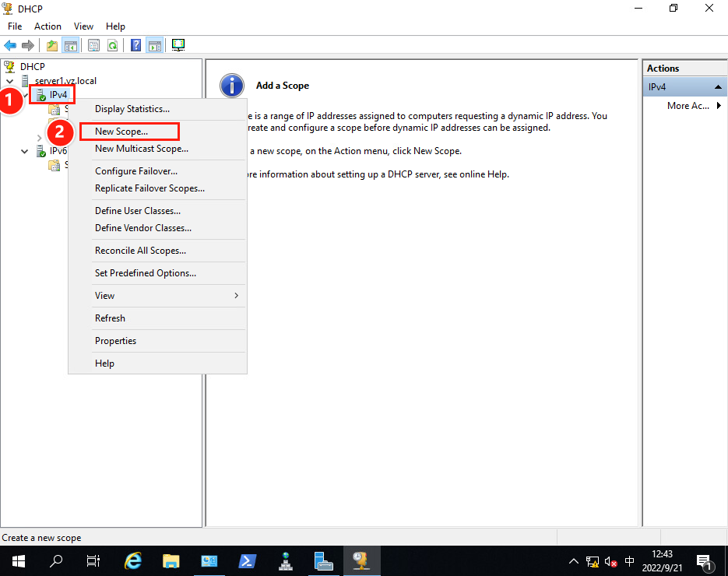Expand the More Actions submenu arrow
The image size is (728, 576).
click(719, 105)
